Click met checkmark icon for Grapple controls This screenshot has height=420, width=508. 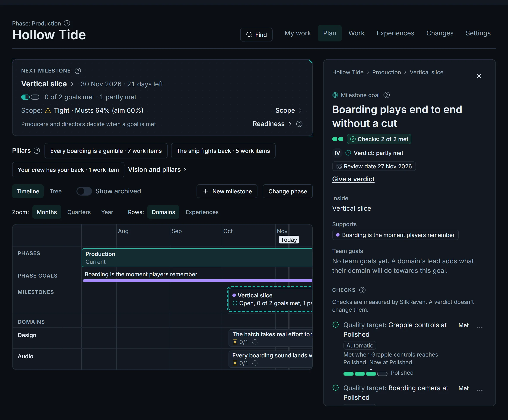point(335,325)
